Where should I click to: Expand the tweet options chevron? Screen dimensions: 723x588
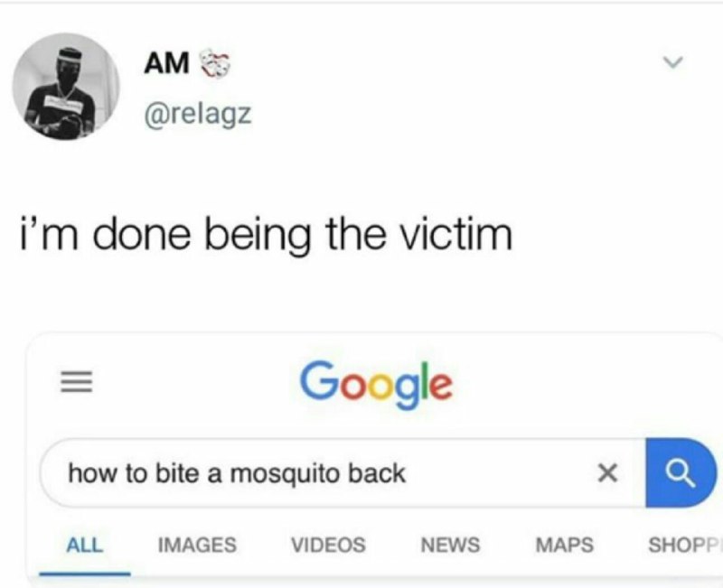tap(672, 61)
